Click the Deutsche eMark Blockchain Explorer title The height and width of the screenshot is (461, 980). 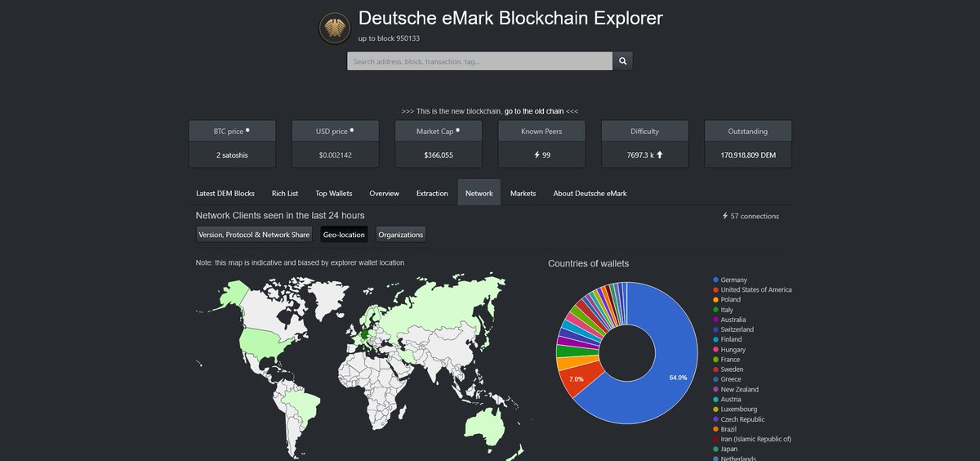tap(510, 18)
